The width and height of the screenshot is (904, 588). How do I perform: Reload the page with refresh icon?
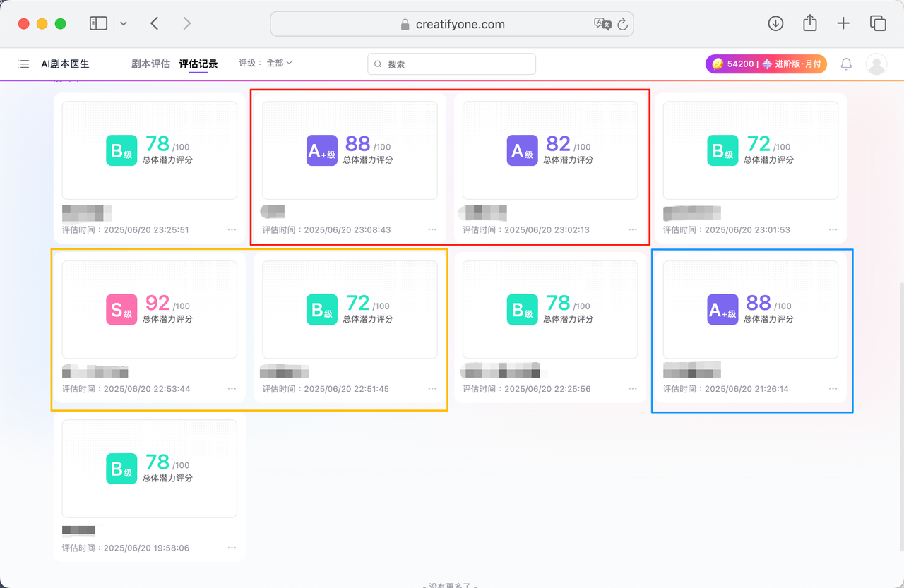click(x=622, y=24)
